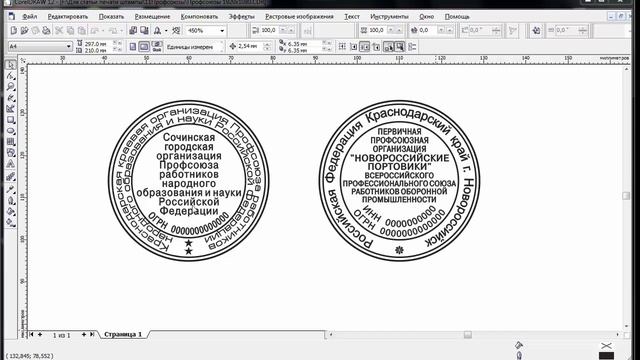Select the Rectangle tool
This screenshot has width=640, height=360.
11,120
